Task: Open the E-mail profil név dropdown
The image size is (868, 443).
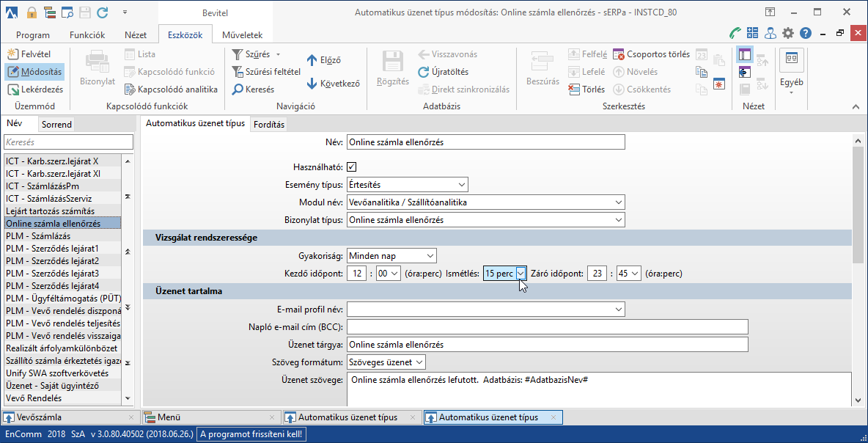Action: [x=618, y=309]
